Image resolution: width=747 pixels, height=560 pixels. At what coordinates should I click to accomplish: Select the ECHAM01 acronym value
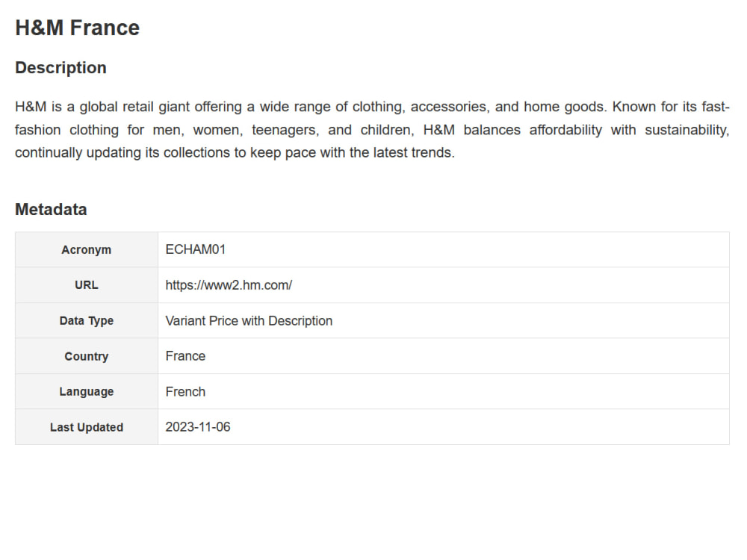195,249
